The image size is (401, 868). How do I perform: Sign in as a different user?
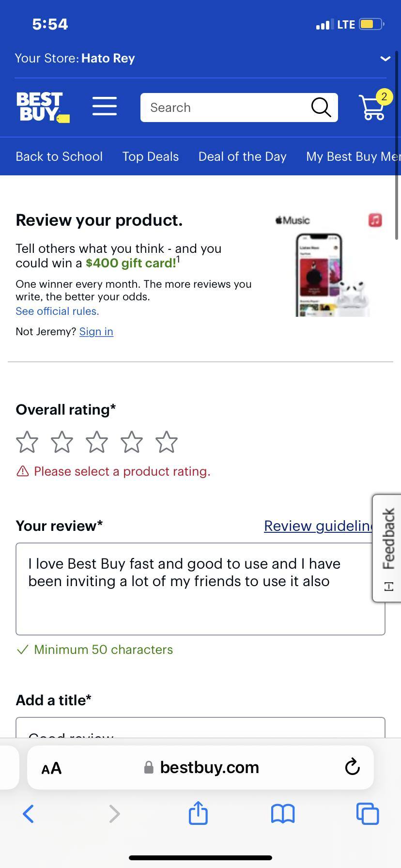coord(96,331)
